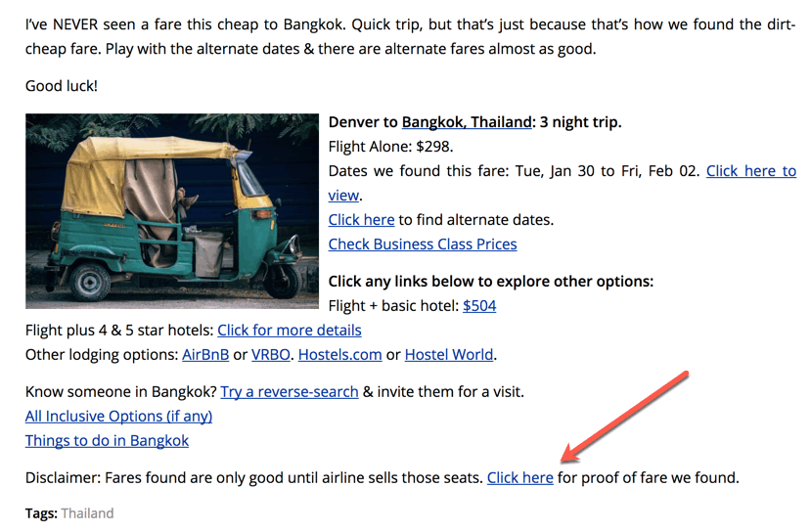This screenshot has height=532, width=811.
Task: Click the 'Try a reverse-search' link
Action: click(x=290, y=392)
